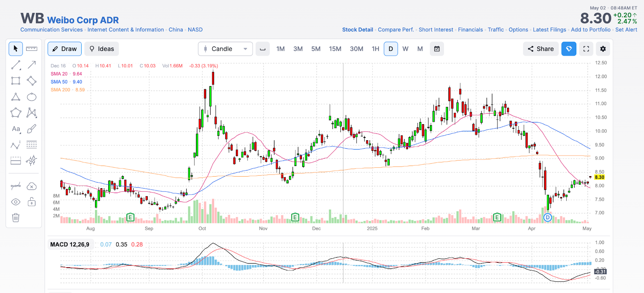Open the Latest Filings link

point(549,30)
